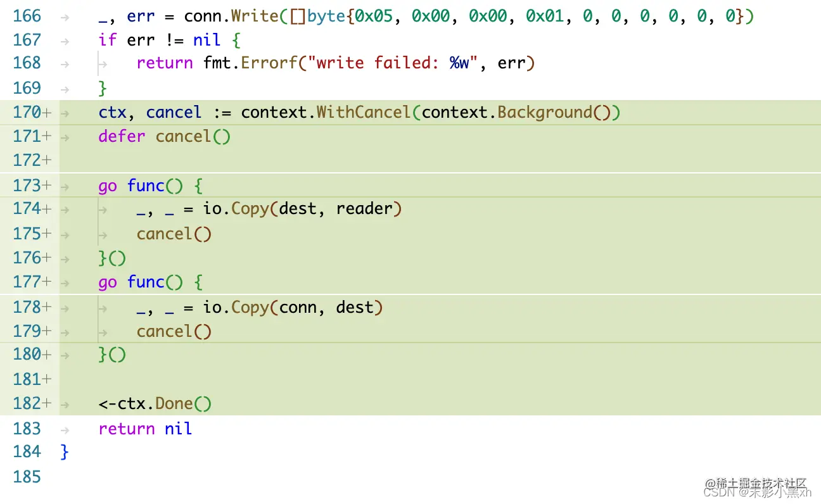Click '<-ctx.Done()' statement

pyautogui.click(x=155, y=403)
